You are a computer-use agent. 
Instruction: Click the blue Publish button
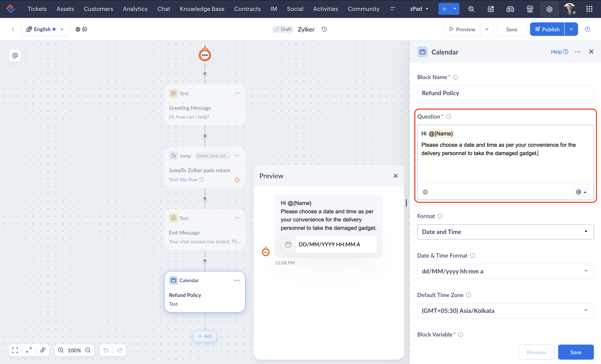click(x=547, y=29)
